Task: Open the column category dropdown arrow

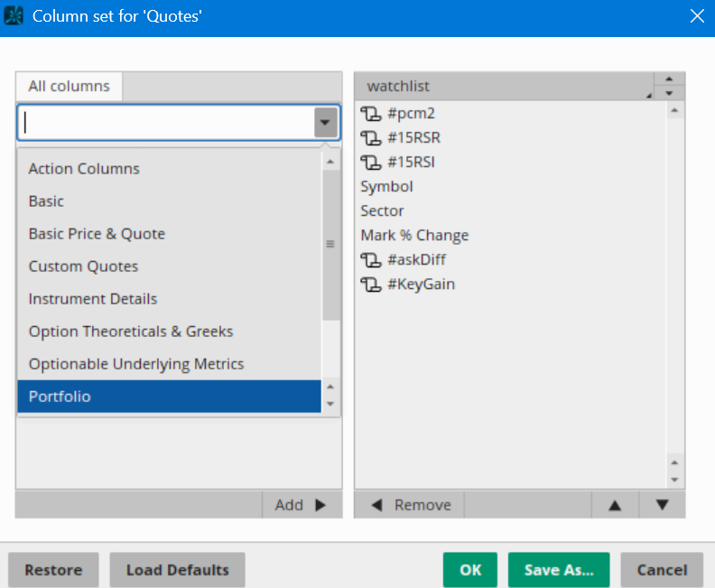Action: click(326, 122)
